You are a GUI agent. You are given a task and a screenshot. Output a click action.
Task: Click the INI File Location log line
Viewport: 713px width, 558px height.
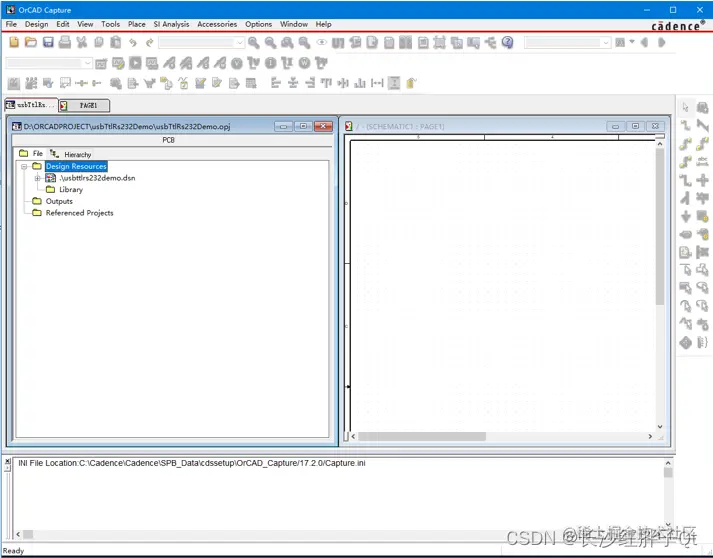point(191,463)
